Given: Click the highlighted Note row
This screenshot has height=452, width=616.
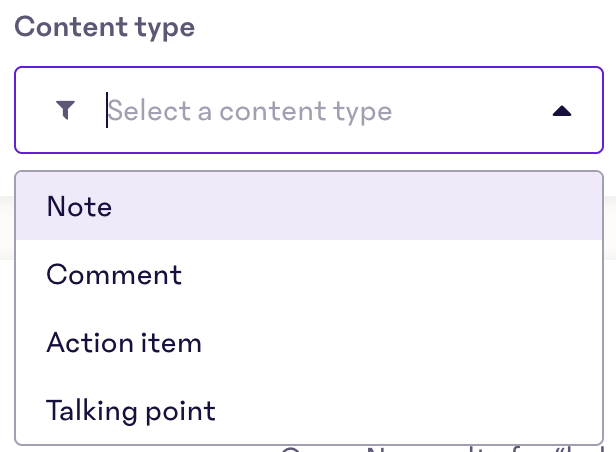Looking at the screenshot, I should [309, 206].
